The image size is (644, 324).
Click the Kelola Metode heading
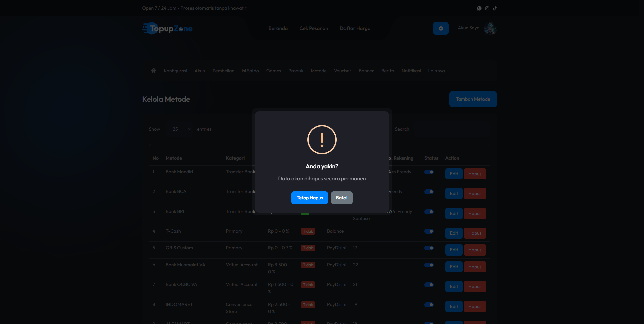pos(166,99)
